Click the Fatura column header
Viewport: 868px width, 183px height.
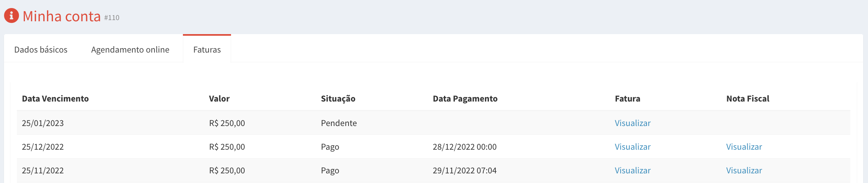coord(628,98)
